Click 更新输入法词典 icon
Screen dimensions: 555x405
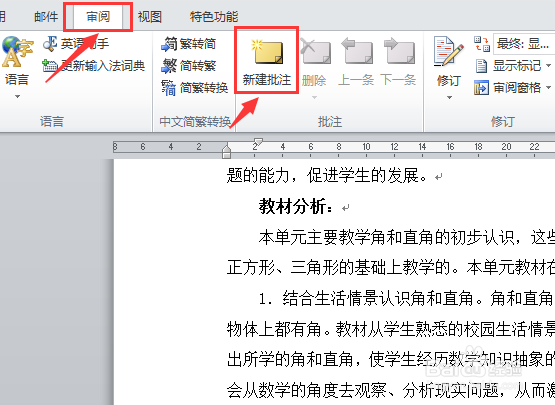[x=50, y=65]
